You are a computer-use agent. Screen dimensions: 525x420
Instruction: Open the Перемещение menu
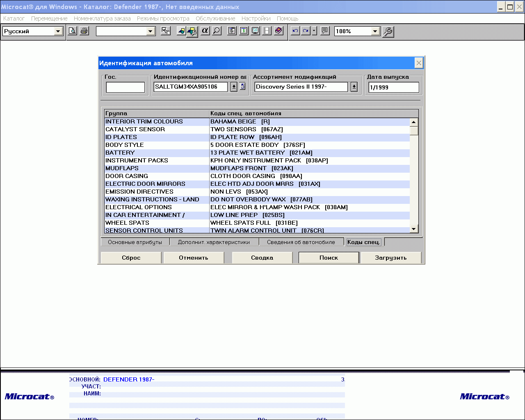[x=49, y=18]
